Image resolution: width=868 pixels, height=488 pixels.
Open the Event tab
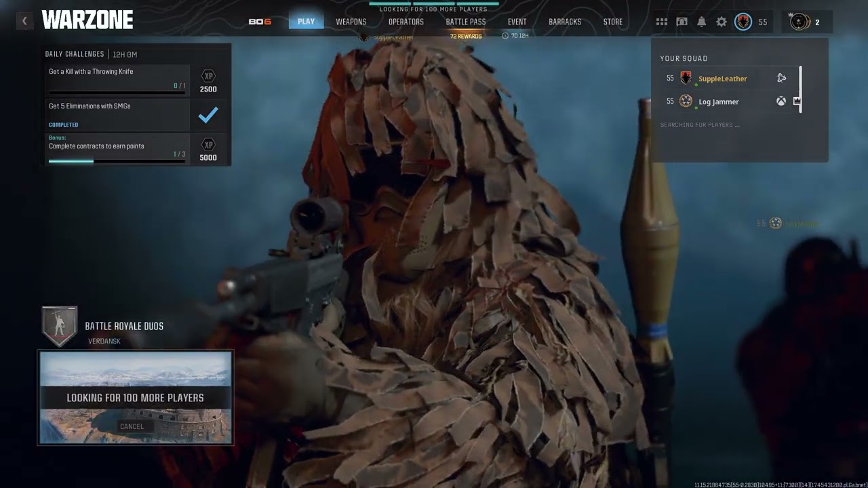point(517,22)
